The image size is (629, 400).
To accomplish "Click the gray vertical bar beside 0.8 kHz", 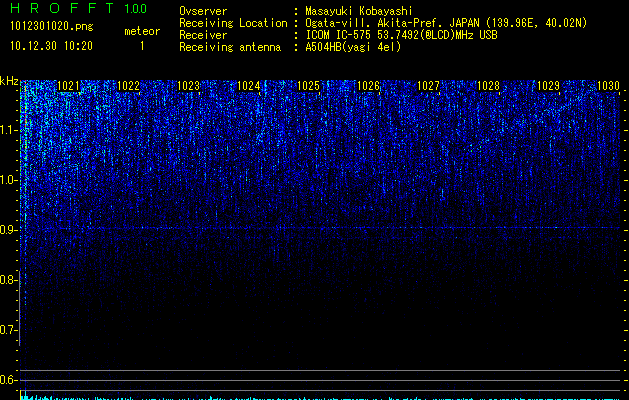I will 20,308.
